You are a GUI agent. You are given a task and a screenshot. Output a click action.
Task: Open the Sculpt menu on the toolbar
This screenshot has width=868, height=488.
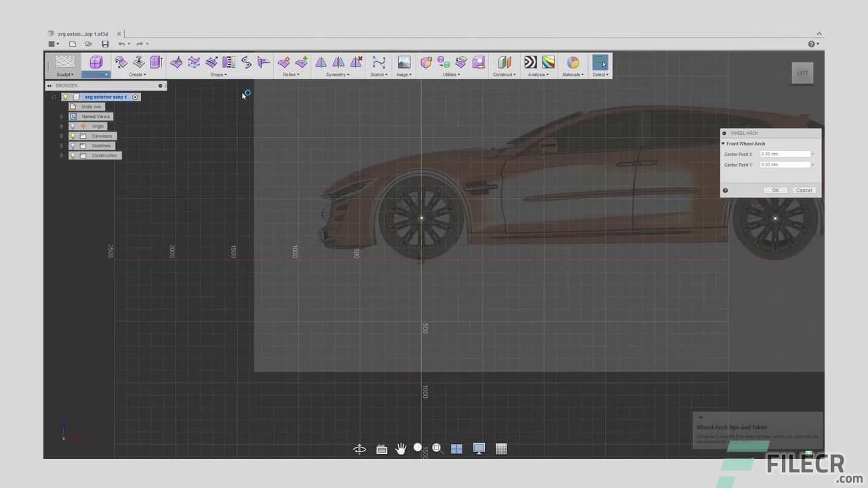64,74
